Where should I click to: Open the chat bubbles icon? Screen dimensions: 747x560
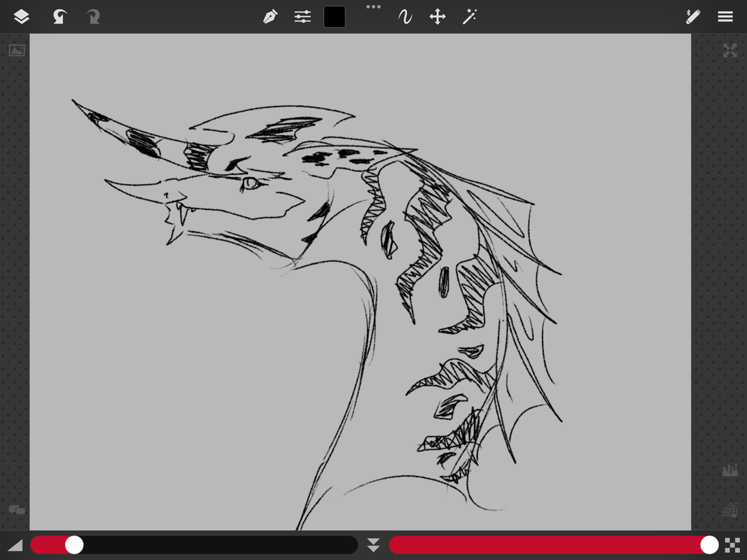[17, 510]
